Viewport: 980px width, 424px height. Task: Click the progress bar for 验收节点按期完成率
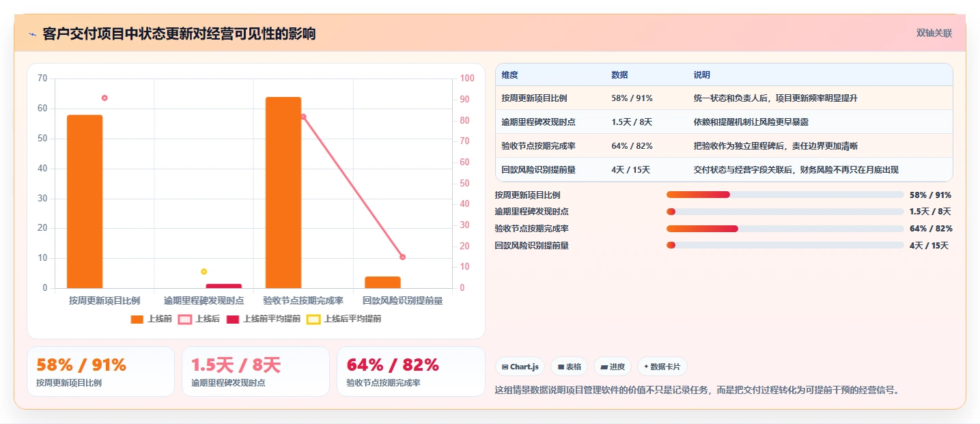pyautogui.click(x=785, y=229)
